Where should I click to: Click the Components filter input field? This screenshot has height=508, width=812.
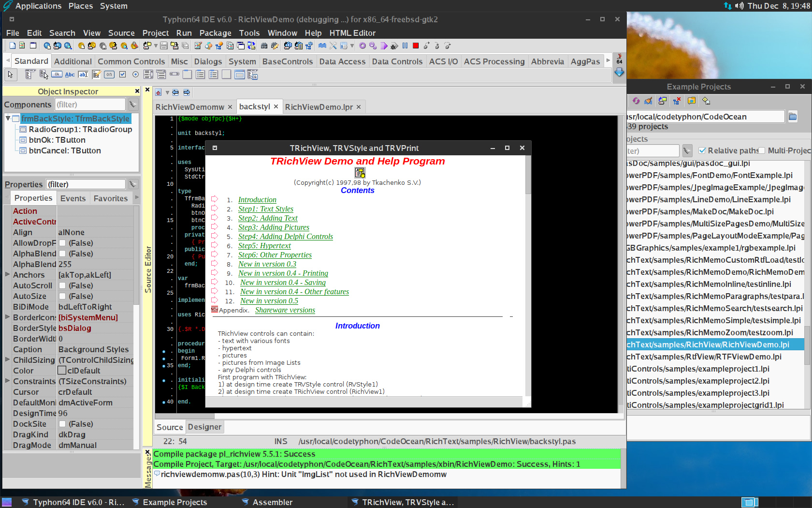pyautogui.click(x=89, y=105)
